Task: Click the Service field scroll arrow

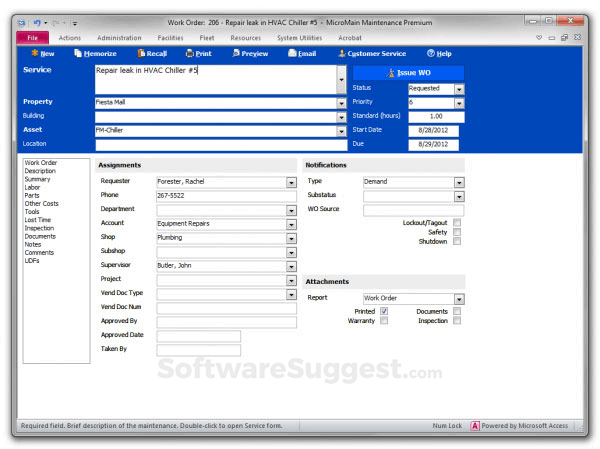Action: pos(341,79)
